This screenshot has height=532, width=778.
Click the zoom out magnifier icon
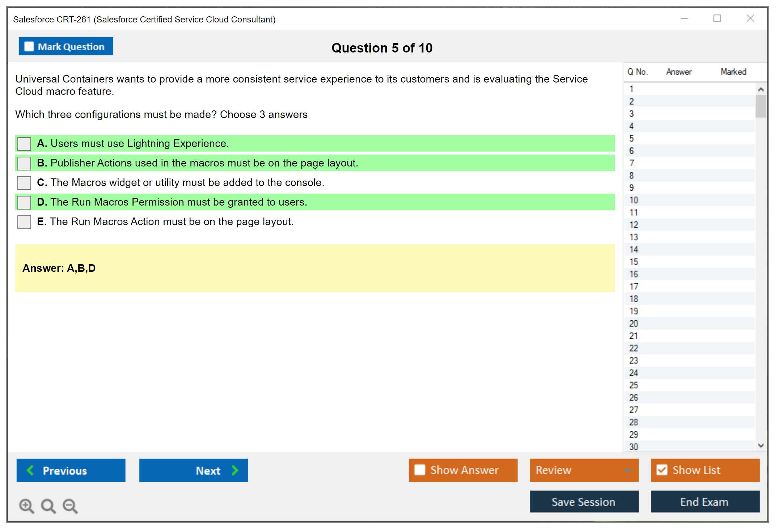(x=70, y=506)
